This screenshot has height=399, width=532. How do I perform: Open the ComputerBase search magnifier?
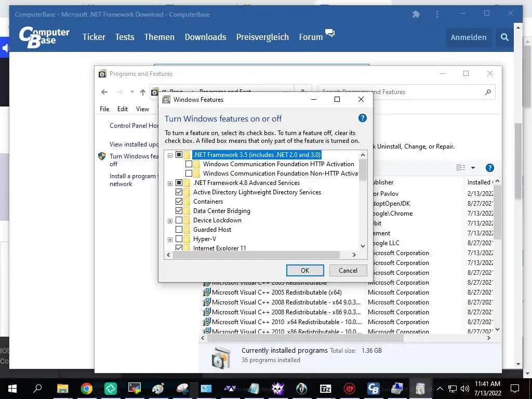click(504, 37)
